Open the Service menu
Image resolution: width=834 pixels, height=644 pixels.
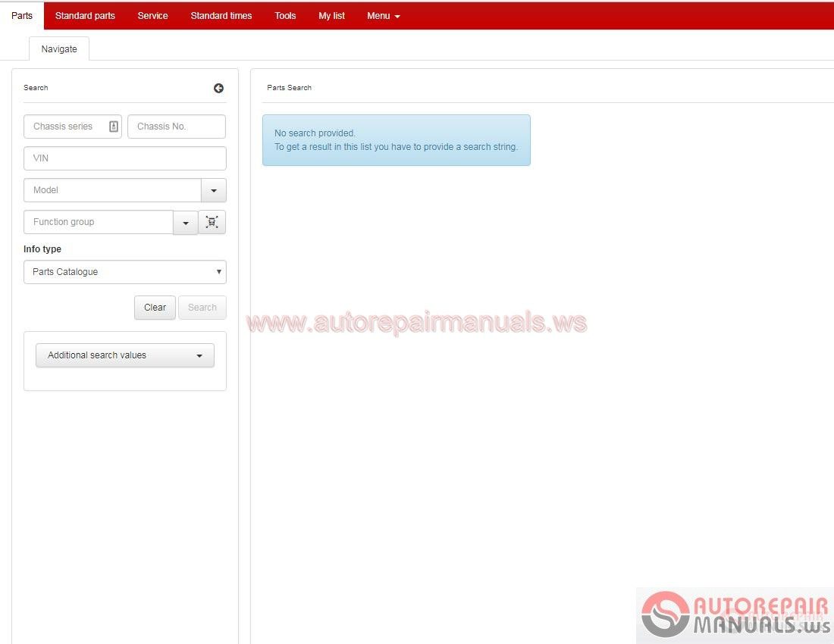coord(152,15)
